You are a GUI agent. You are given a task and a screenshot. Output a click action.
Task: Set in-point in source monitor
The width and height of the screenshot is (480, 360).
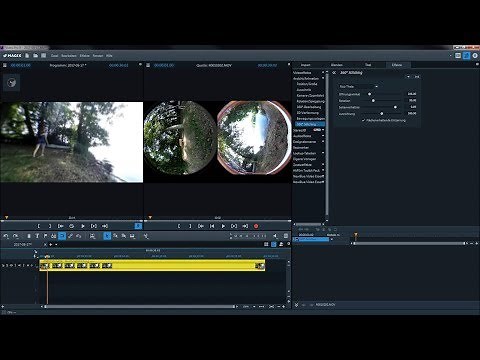point(179,226)
